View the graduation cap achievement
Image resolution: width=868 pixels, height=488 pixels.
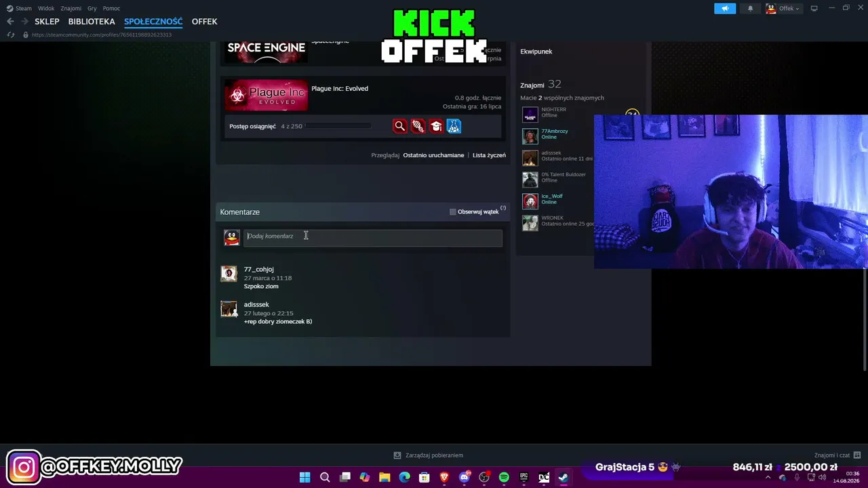(436, 126)
